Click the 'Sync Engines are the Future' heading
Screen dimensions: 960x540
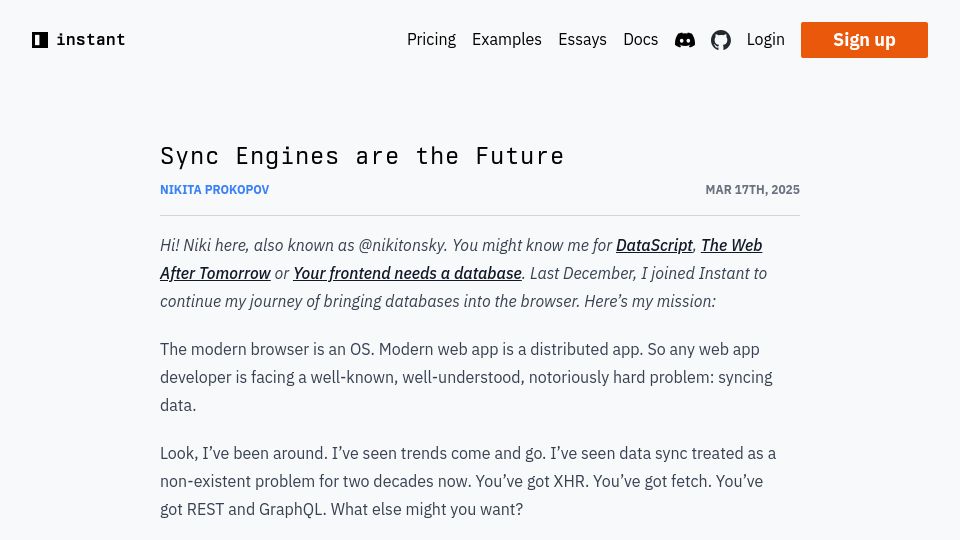point(362,156)
